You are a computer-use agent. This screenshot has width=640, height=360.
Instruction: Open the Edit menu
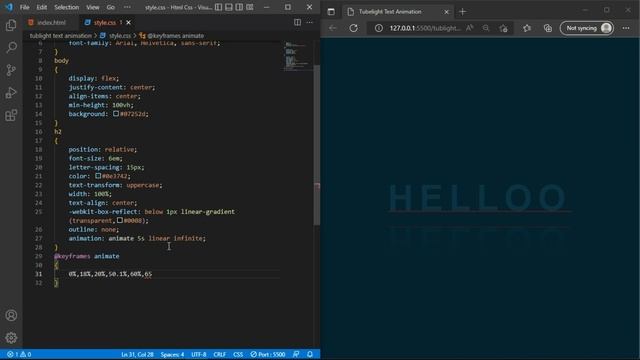tap(42, 7)
